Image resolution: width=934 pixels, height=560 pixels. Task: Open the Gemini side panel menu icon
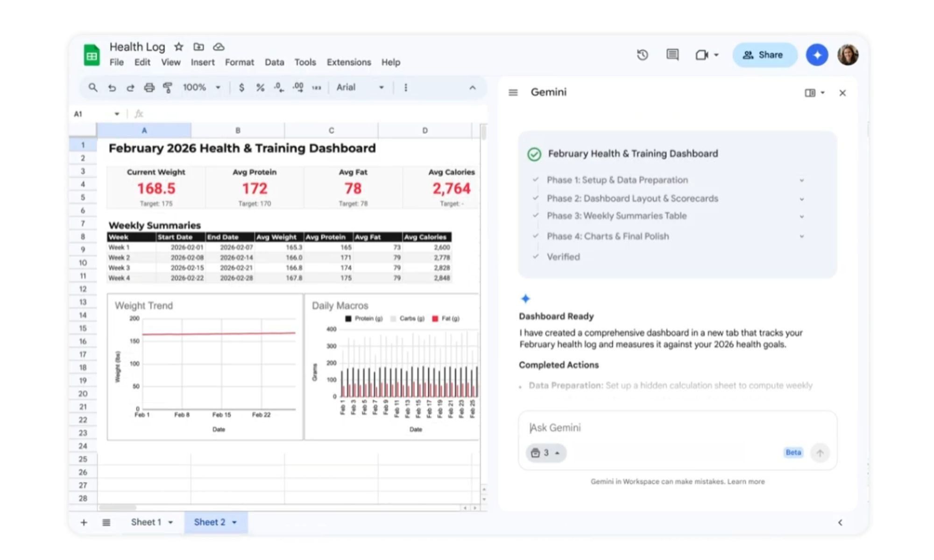[x=513, y=92]
